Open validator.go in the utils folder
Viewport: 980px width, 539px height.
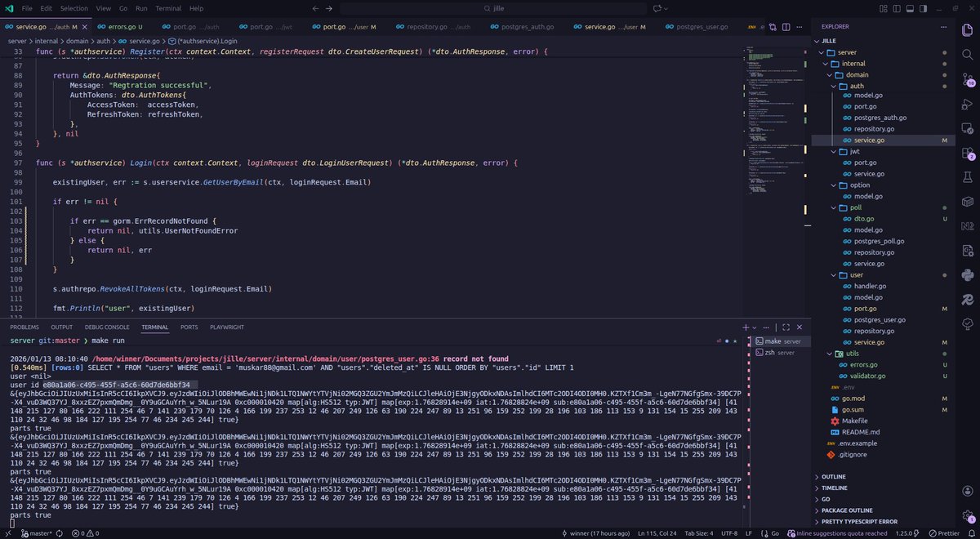[883, 376]
